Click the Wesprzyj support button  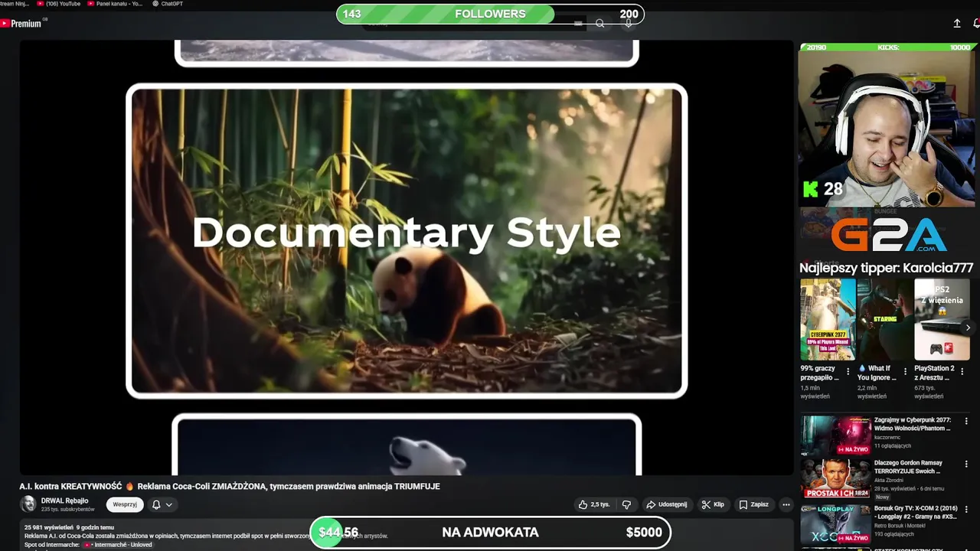[125, 504]
